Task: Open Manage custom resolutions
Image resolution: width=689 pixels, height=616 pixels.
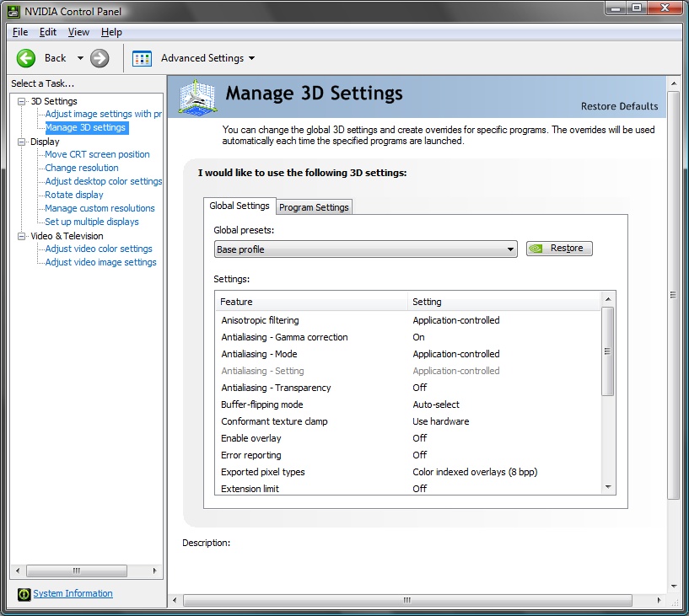Action: [100, 208]
